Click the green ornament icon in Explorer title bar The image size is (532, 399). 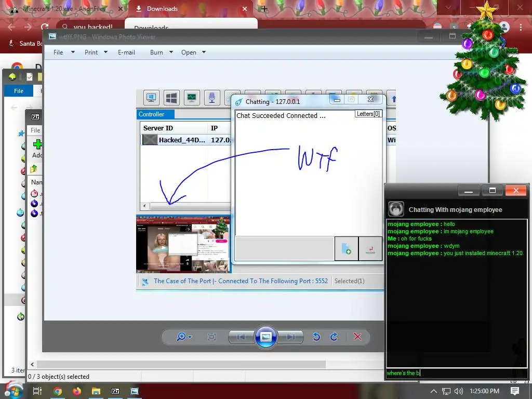[x=12, y=77]
